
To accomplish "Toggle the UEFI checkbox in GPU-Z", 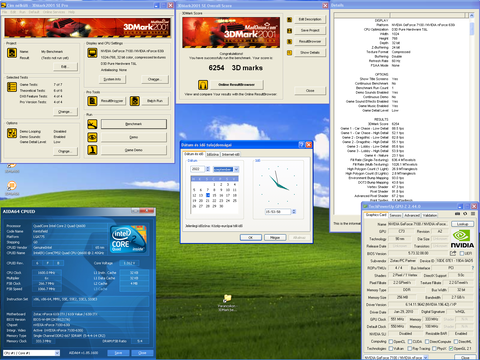I will (x=462, y=253).
